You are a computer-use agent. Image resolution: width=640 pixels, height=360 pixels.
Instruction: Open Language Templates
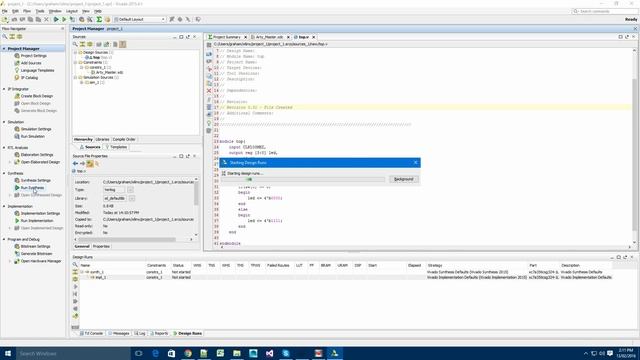click(x=37, y=70)
